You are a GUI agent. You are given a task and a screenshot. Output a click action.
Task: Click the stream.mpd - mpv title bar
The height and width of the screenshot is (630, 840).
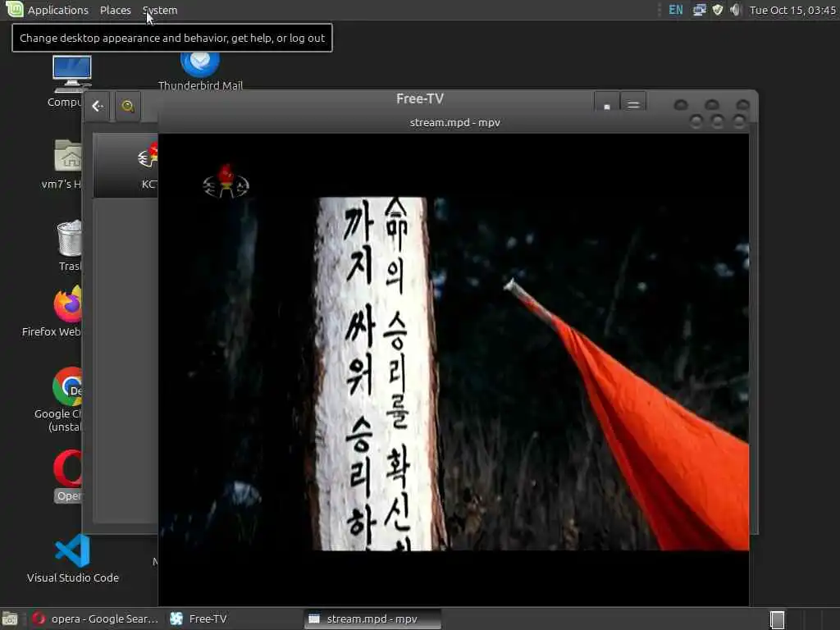click(454, 123)
